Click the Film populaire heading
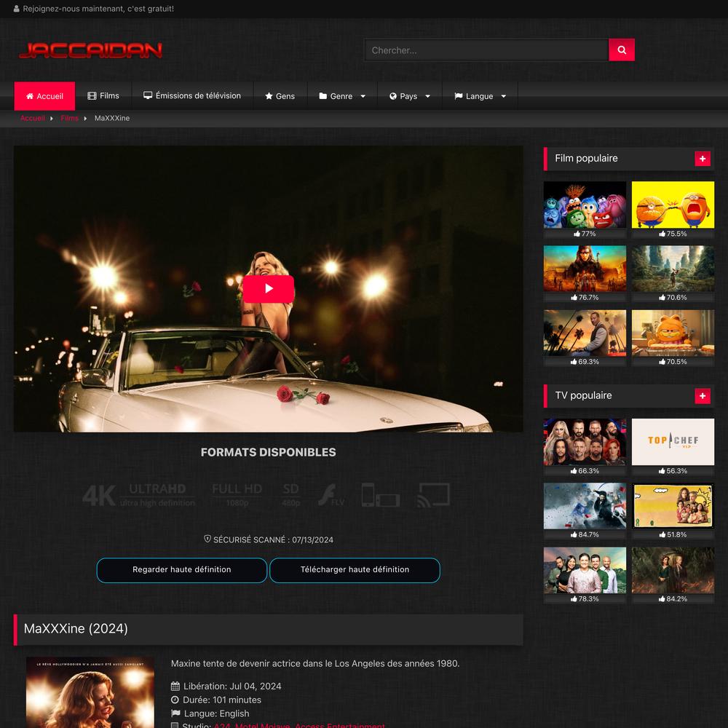The width and height of the screenshot is (728, 728). pos(586,158)
